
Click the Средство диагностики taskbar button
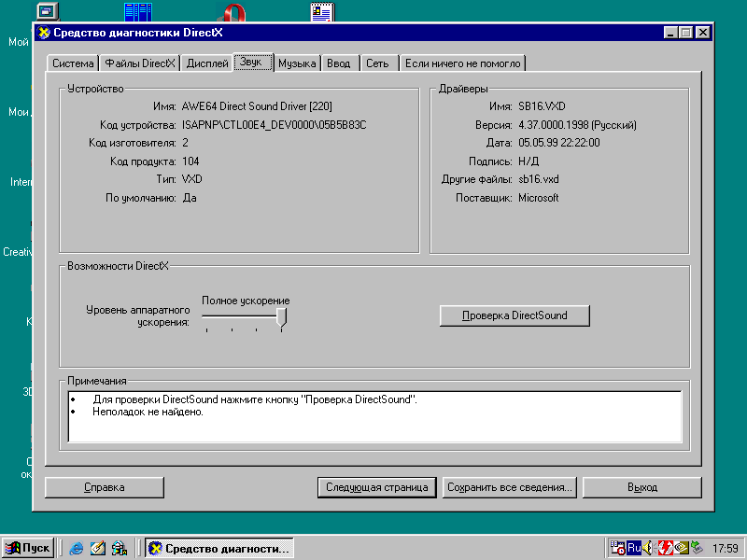pos(219,548)
